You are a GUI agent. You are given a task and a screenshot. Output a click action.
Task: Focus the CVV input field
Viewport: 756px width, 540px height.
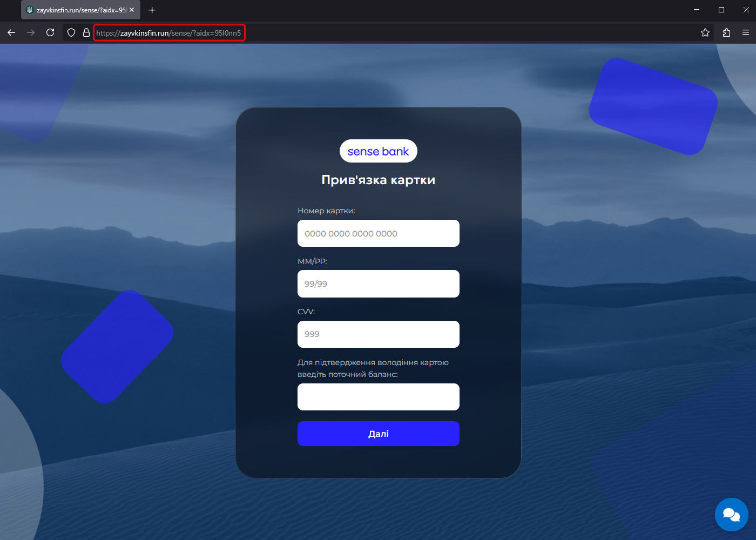coord(379,334)
